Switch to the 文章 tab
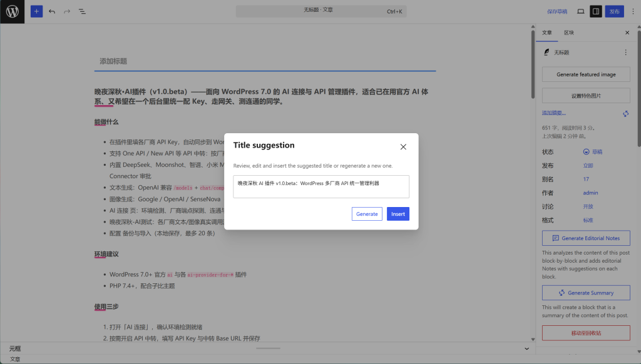The height and width of the screenshot is (364, 641). [x=547, y=33]
